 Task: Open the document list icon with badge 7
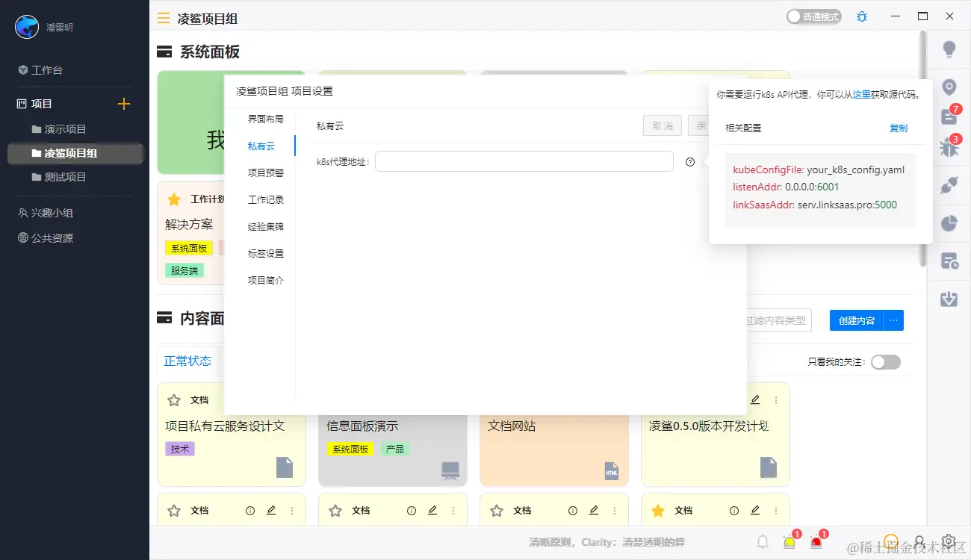949,116
